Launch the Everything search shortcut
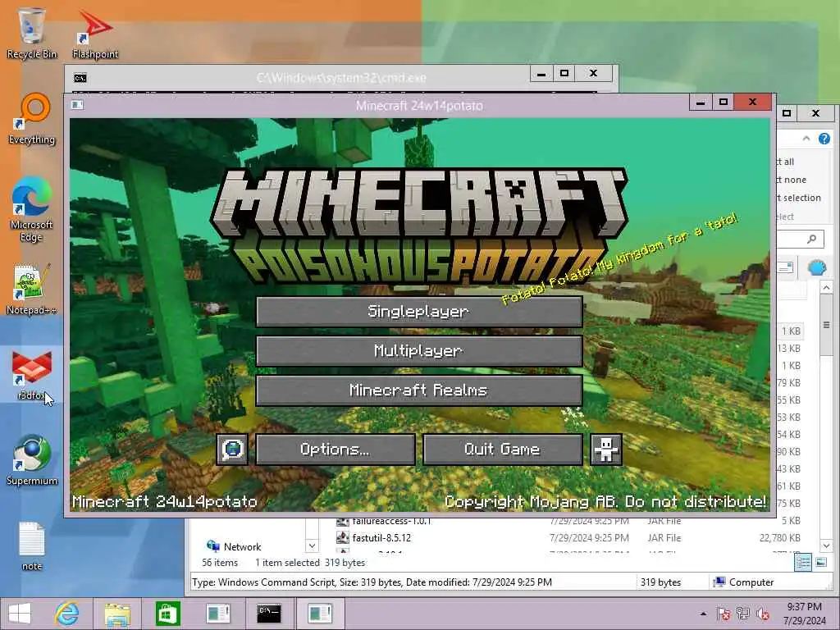 click(32, 119)
